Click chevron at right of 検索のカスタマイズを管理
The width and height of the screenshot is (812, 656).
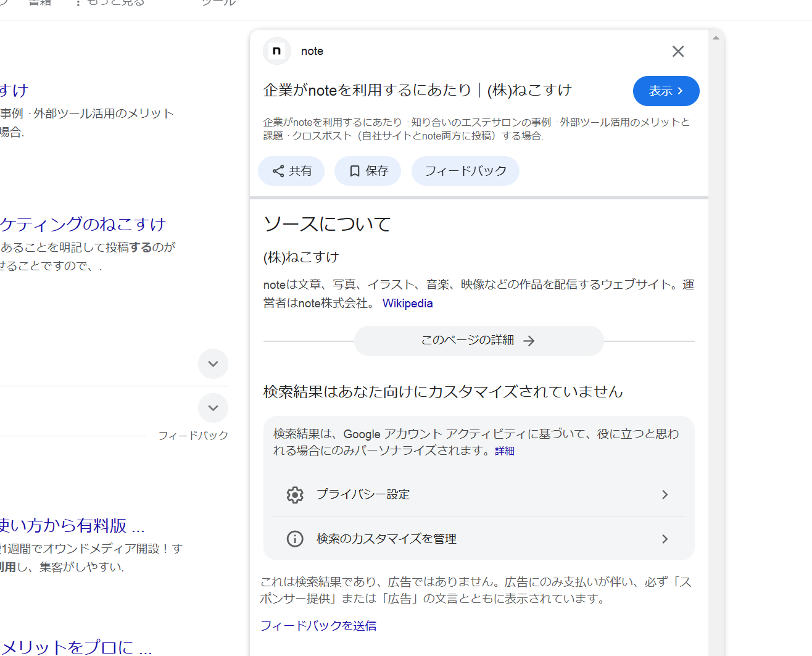click(x=665, y=539)
